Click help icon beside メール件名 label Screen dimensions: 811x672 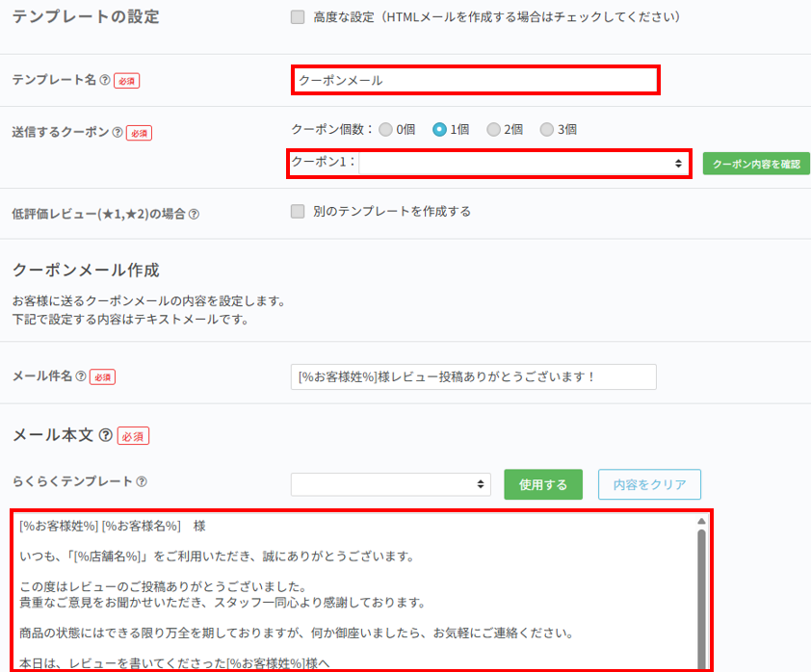pyautogui.click(x=81, y=376)
